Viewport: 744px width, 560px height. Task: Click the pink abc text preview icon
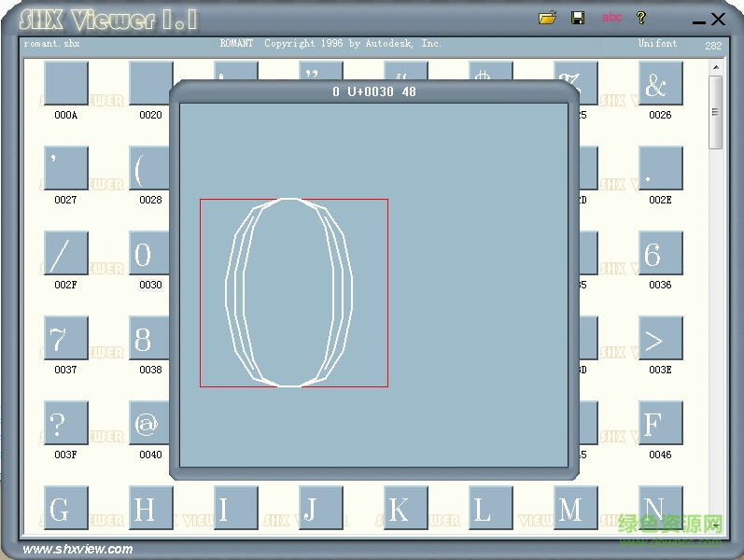point(611,18)
